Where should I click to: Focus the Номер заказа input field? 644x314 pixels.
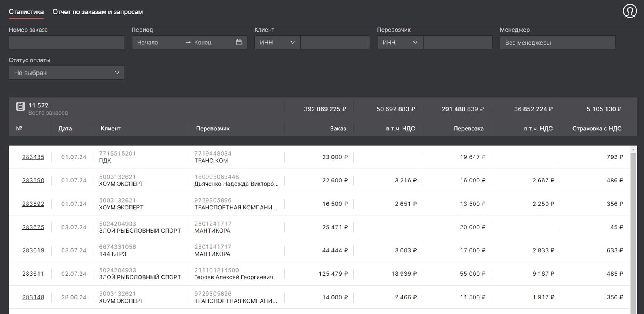(x=67, y=42)
